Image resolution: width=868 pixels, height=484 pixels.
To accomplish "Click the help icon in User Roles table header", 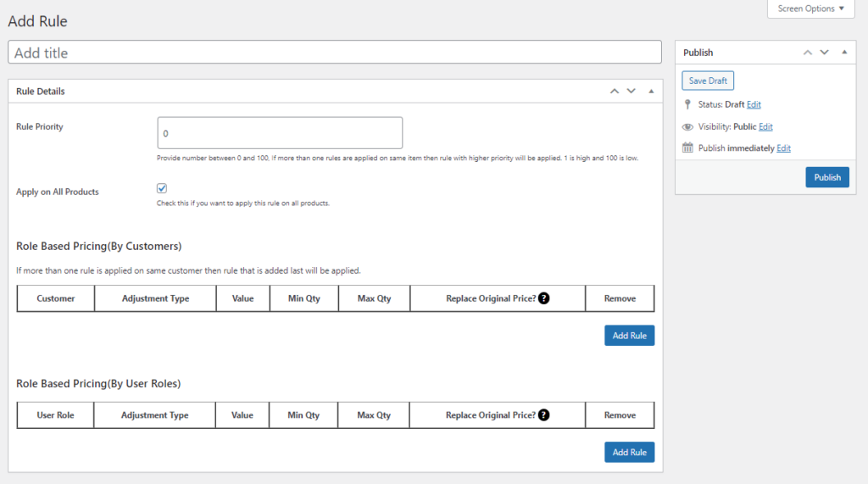I will coord(543,415).
